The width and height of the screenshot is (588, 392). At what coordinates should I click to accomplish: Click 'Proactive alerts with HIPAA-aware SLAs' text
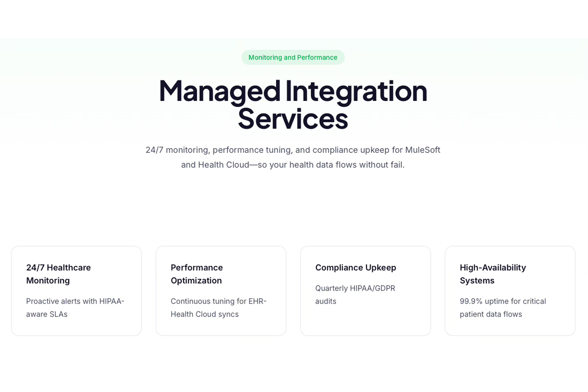click(75, 308)
